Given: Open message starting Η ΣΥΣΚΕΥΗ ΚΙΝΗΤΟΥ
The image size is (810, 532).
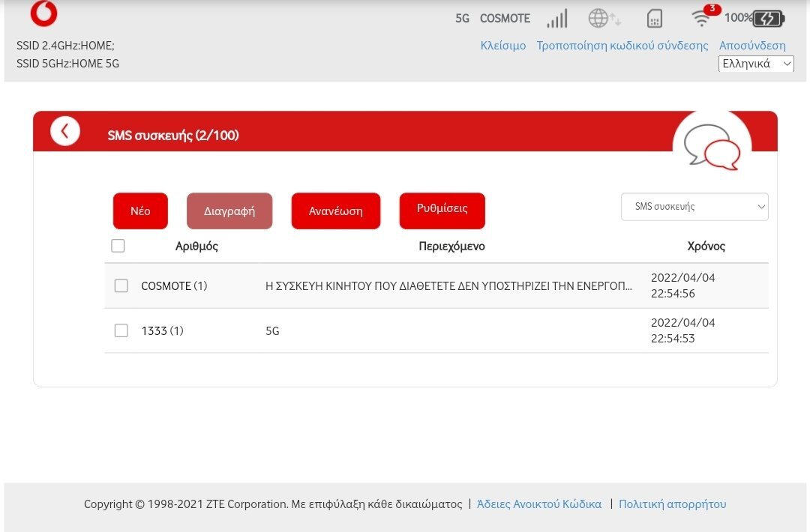Looking at the screenshot, I should tap(448, 286).
